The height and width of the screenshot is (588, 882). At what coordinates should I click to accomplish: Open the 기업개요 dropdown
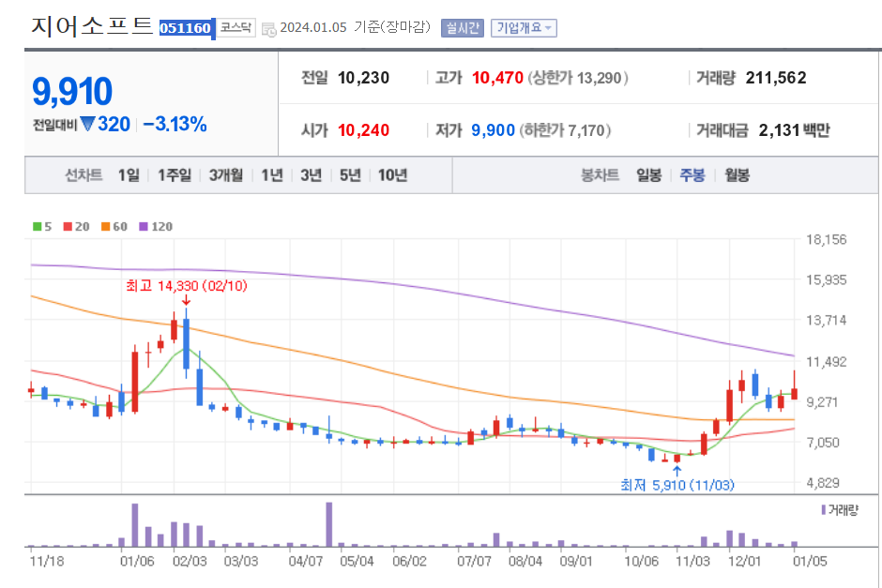524,28
